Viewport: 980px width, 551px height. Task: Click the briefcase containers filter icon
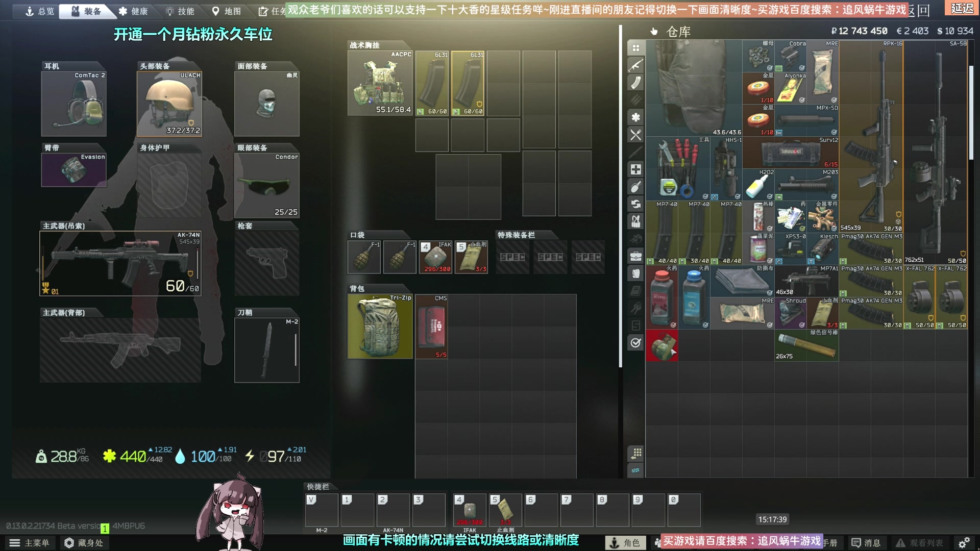pyautogui.click(x=635, y=255)
